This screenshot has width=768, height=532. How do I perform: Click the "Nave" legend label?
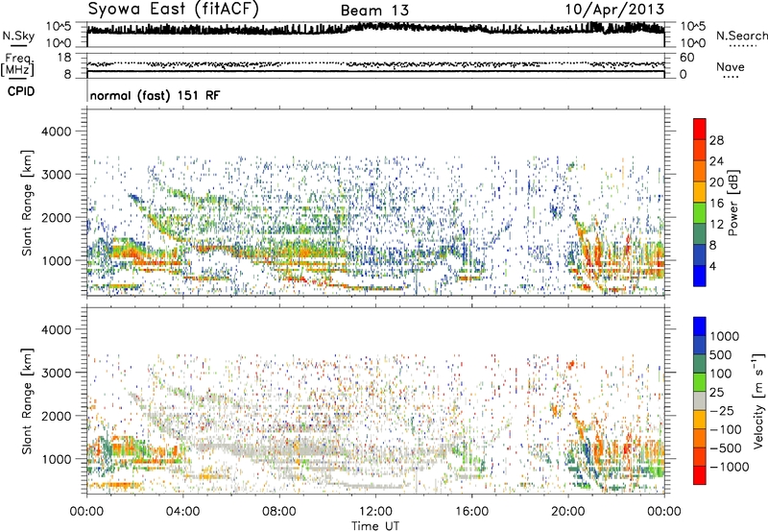(731, 67)
